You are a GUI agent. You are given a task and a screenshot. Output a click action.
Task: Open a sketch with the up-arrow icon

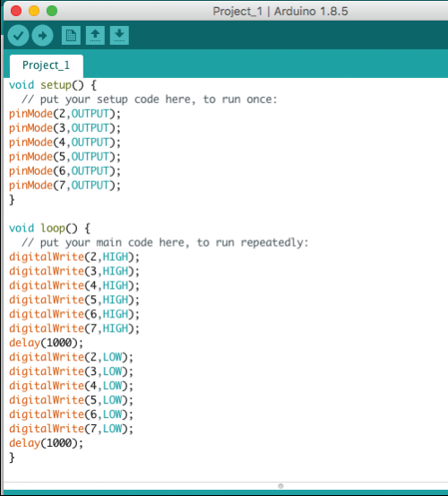point(95,36)
